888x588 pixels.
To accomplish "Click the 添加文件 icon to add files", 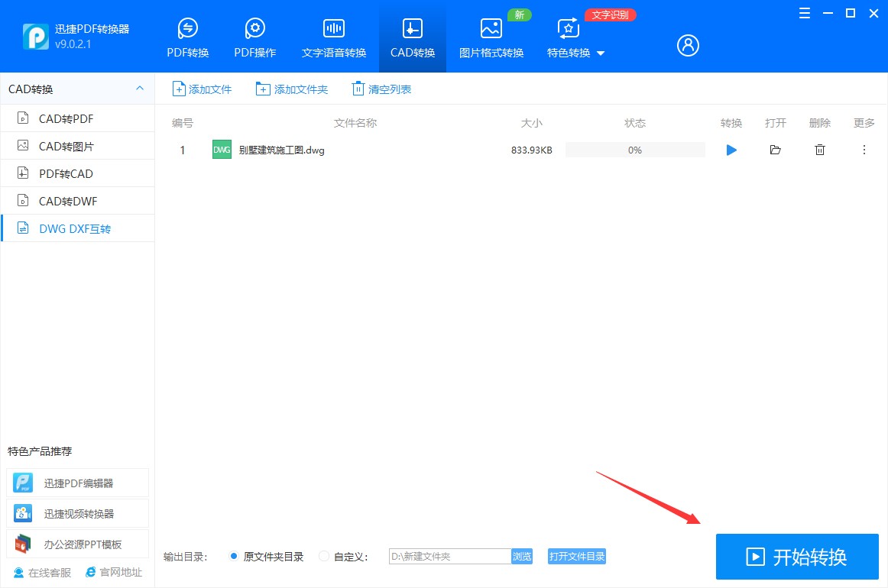I will [x=177, y=88].
